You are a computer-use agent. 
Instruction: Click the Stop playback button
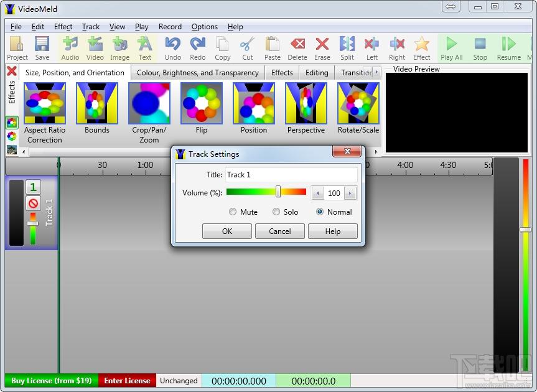[x=480, y=49]
